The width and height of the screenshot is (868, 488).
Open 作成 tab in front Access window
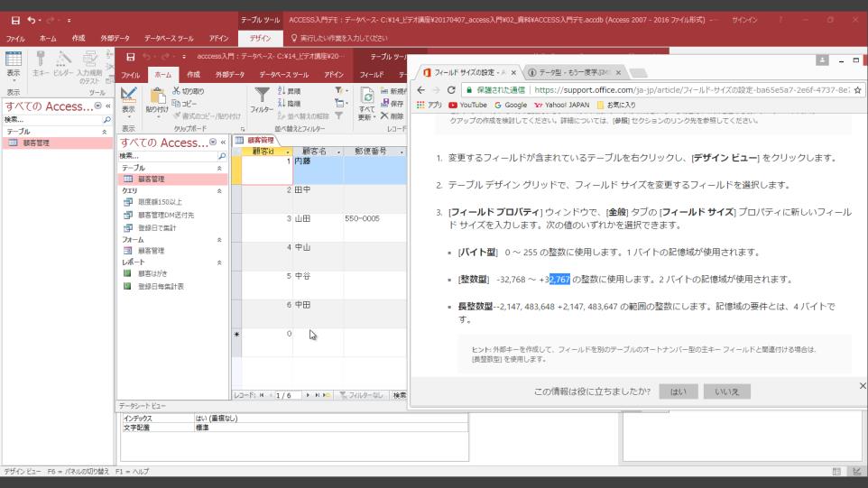click(x=193, y=75)
